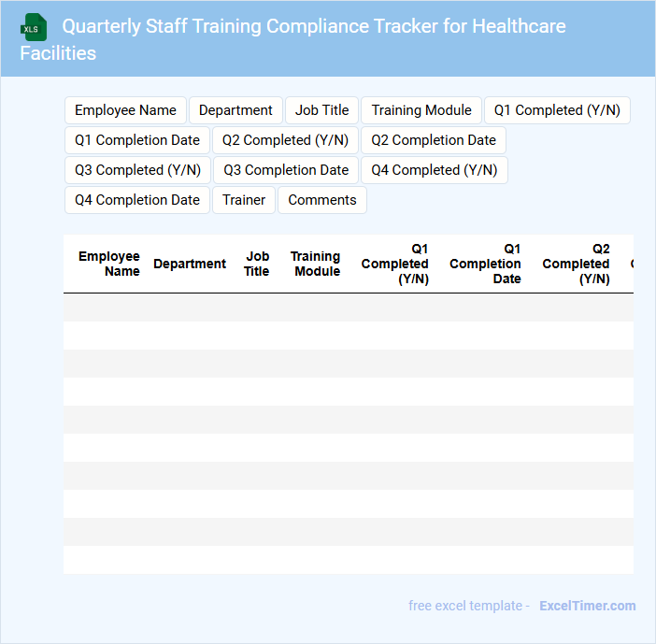Choose the Training Module tag
The height and width of the screenshot is (644, 656).
point(421,110)
